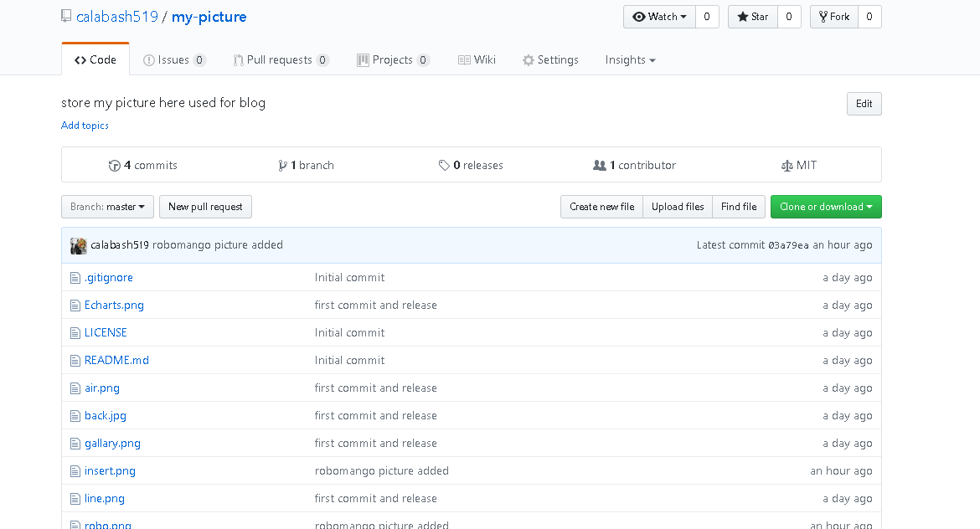This screenshot has width=980, height=529.
Task: Click the file icon next to back.jpg
Action: pyautogui.click(x=75, y=415)
